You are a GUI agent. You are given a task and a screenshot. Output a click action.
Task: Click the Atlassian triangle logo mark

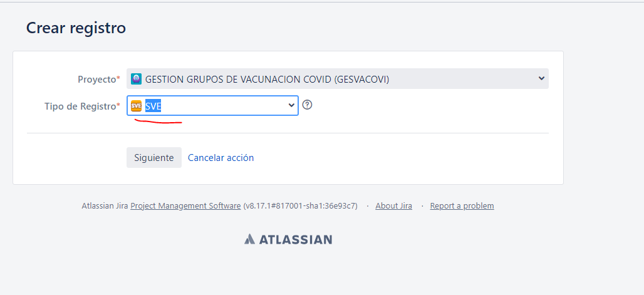tap(250, 239)
